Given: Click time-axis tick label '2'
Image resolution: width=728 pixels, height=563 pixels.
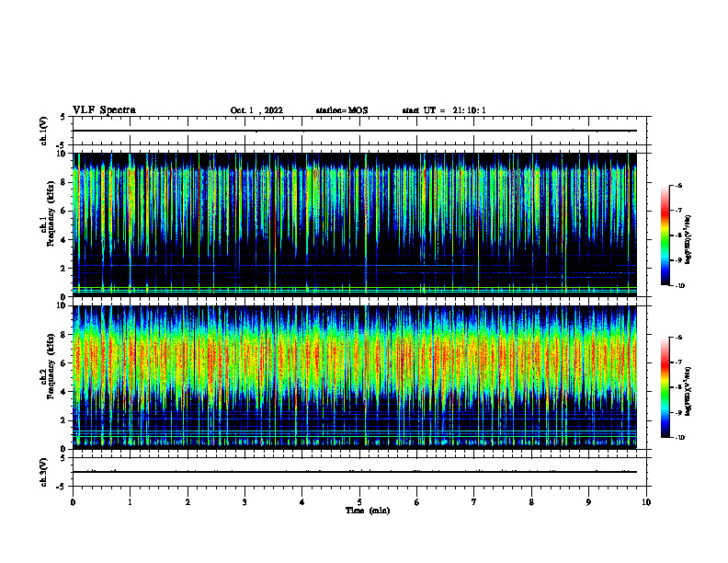Looking at the screenshot, I should (188, 502).
